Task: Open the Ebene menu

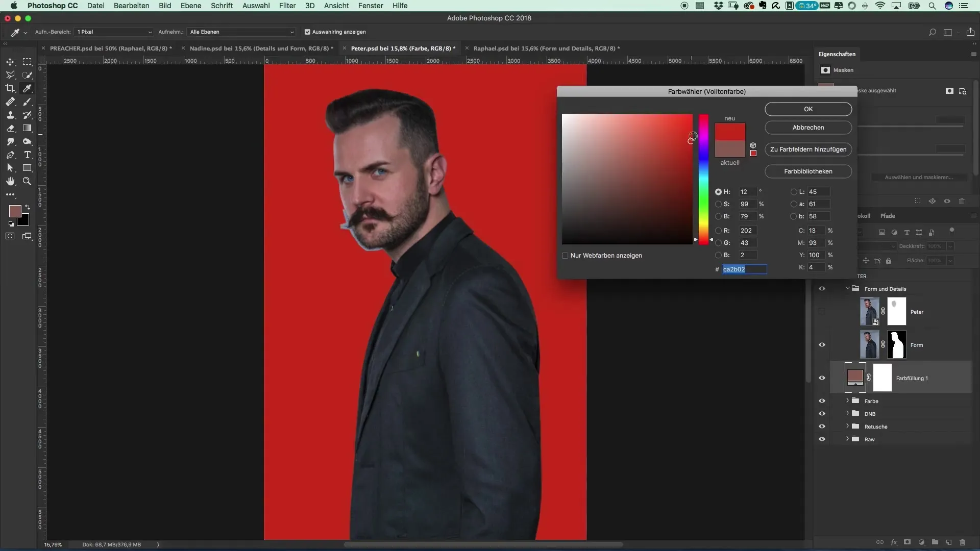Action: [191, 6]
